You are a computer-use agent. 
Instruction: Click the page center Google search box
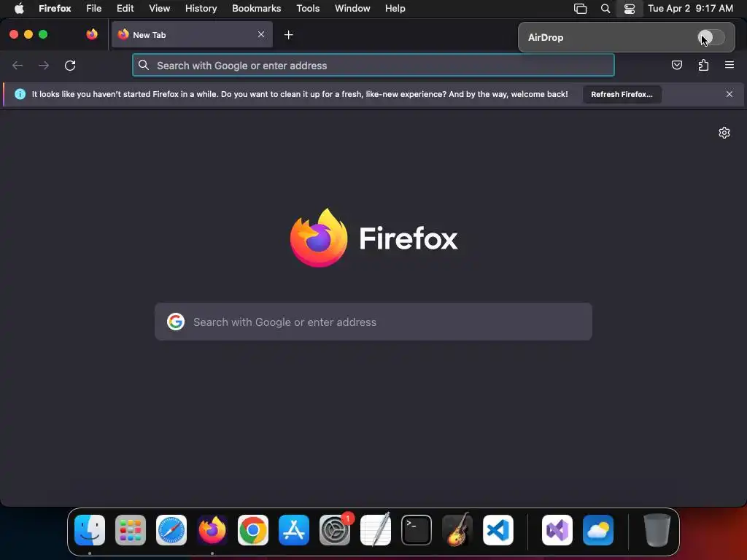click(x=373, y=322)
